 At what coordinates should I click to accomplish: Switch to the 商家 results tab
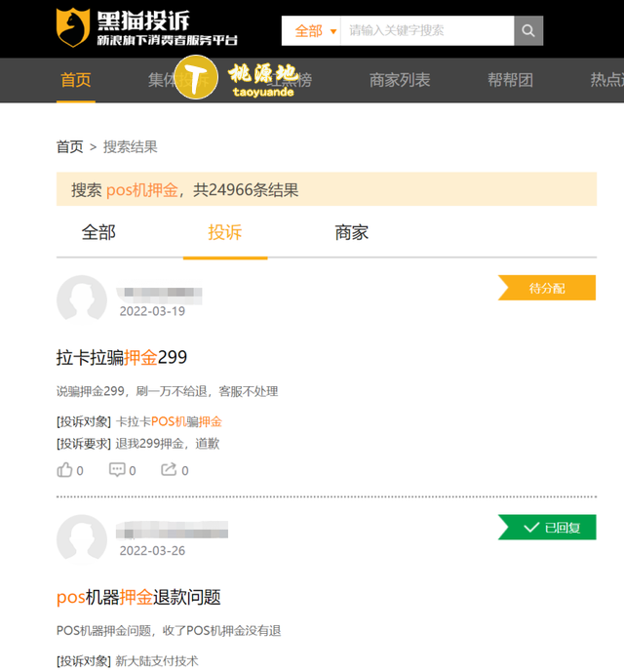[351, 233]
